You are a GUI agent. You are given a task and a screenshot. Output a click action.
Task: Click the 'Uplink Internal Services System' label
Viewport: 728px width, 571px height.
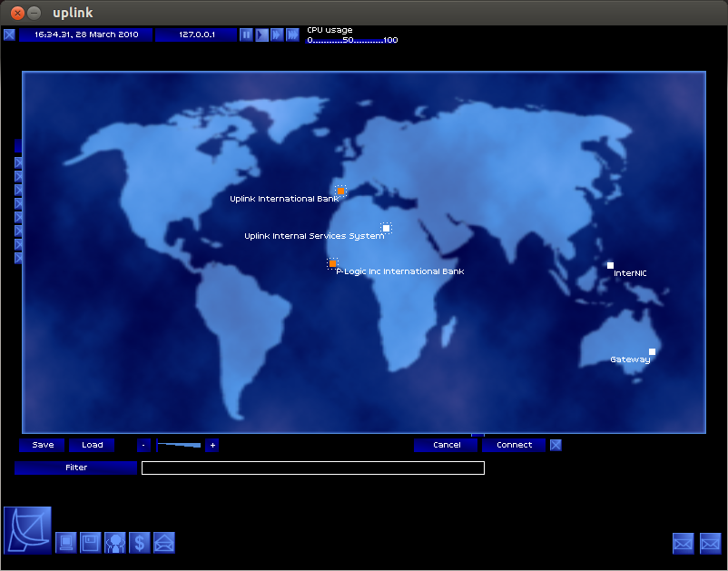[314, 236]
